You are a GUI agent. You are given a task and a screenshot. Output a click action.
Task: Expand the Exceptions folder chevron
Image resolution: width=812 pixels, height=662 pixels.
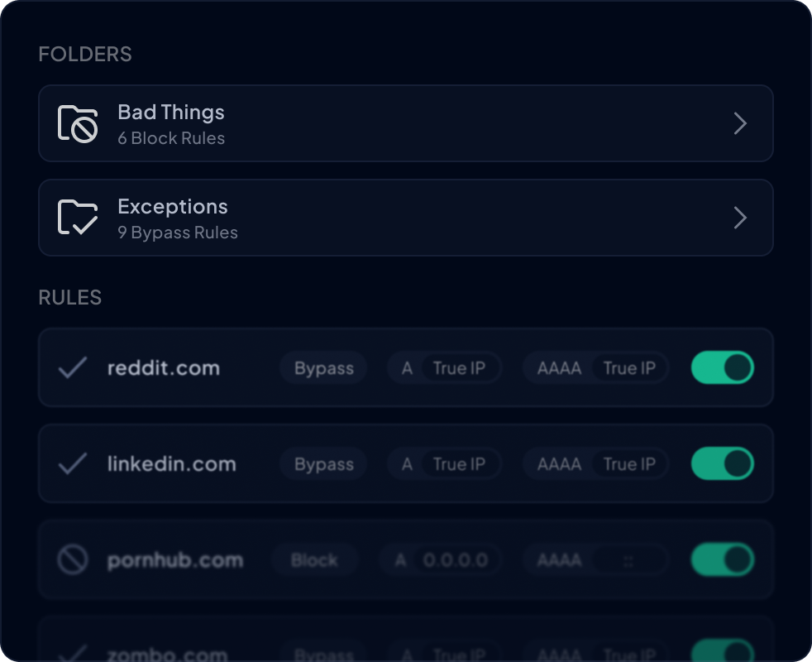[740, 218]
